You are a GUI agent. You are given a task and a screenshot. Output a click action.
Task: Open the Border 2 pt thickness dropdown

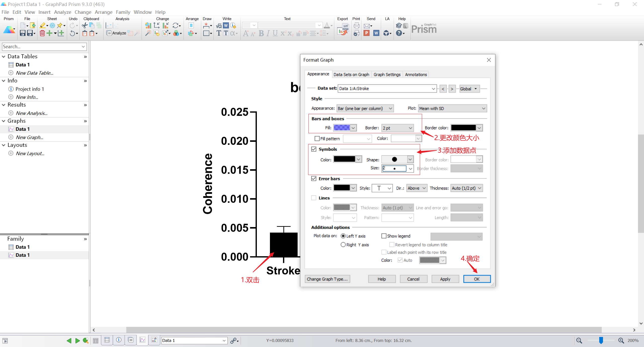(397, 128)
